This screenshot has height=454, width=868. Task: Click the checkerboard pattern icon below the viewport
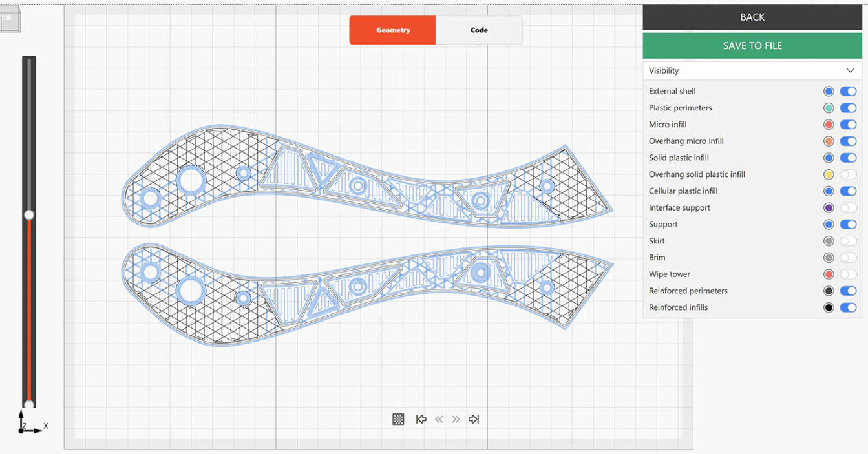(x=398, y=419)
